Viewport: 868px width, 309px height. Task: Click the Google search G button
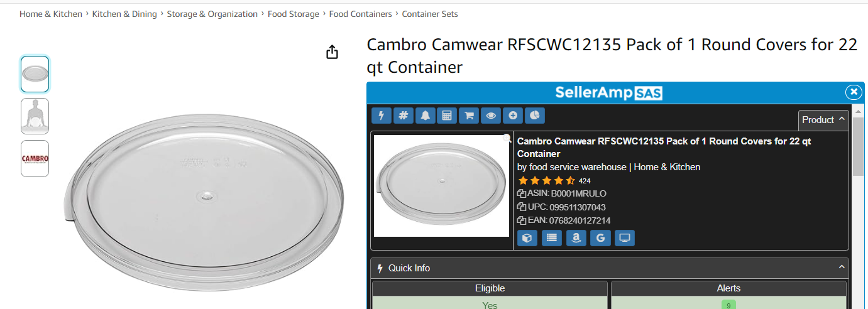point(600,238)
